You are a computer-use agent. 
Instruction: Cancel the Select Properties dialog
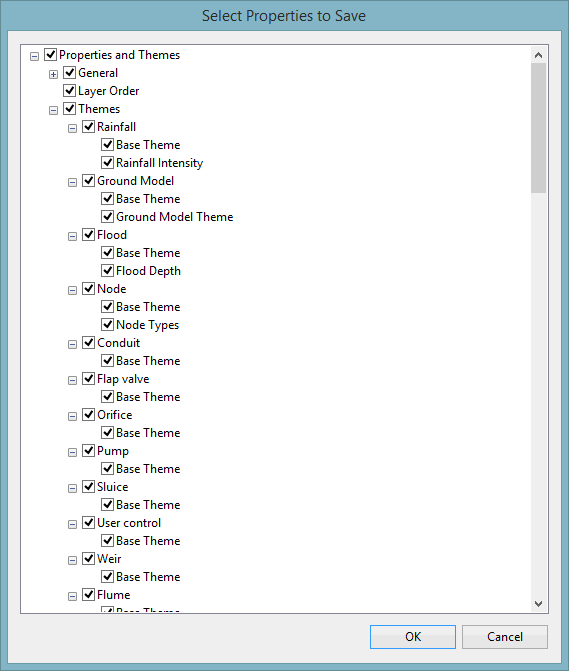click(505, 637)
